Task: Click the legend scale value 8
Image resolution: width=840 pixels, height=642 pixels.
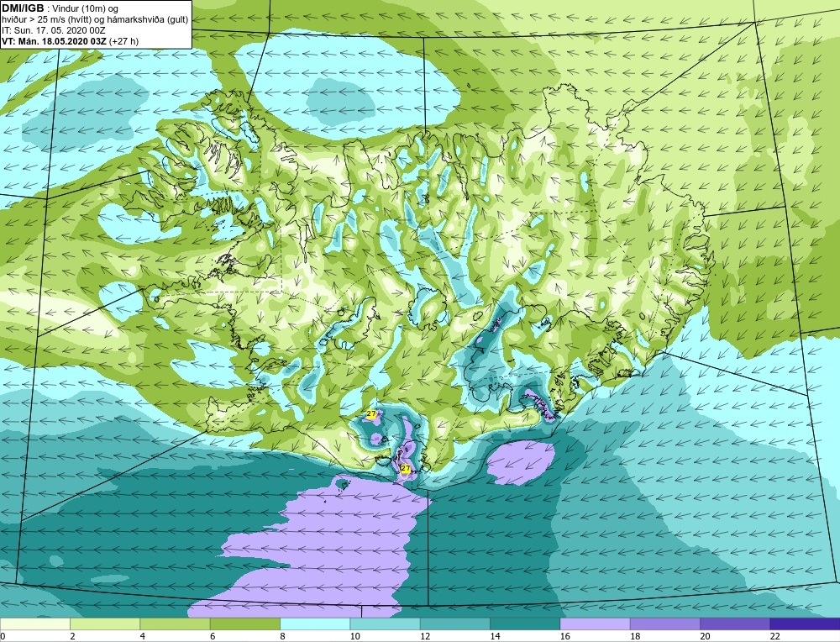Action: [x=283, y=636]
